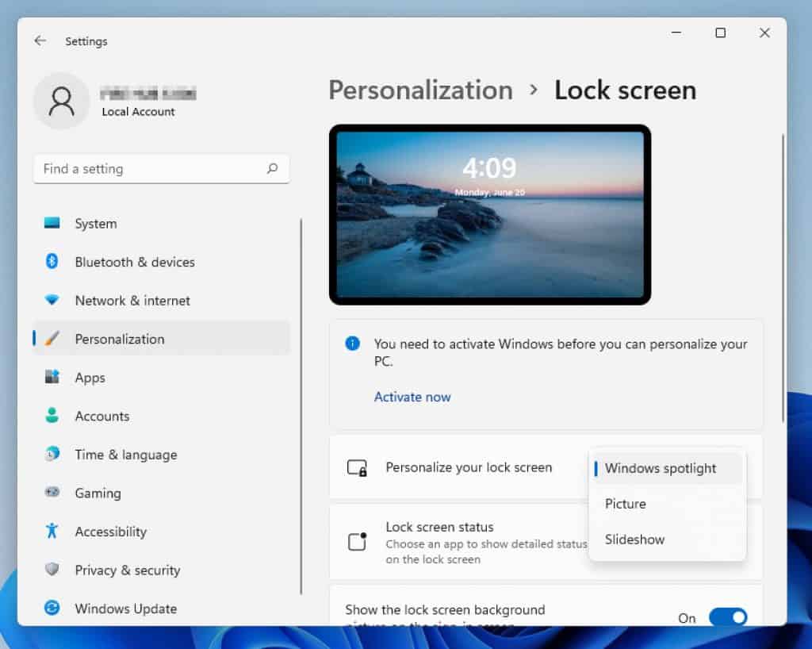The width and height of the screenshot is (812, 649).
Task: Click the Apps icon in sidebar
Action: point(52,377)
